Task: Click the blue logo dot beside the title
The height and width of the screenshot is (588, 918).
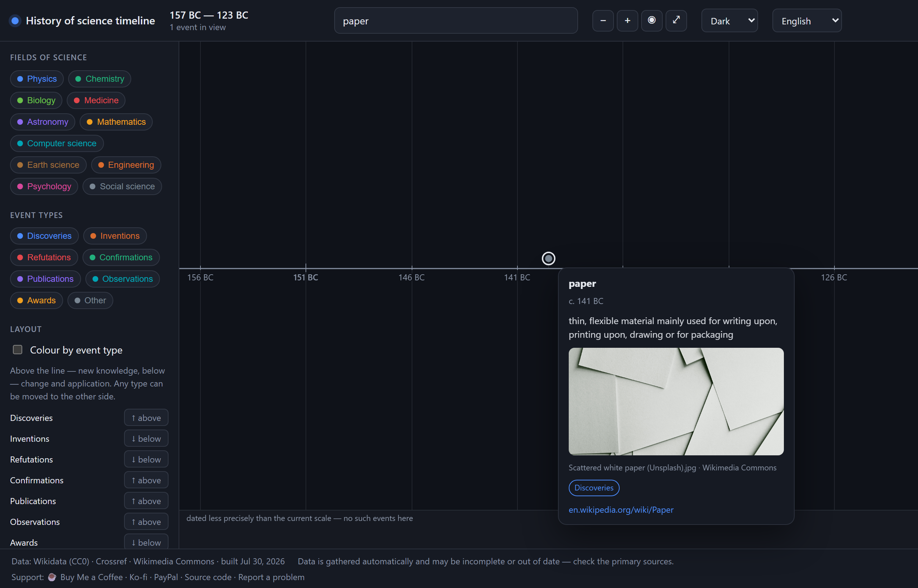Action: point(15,21)
